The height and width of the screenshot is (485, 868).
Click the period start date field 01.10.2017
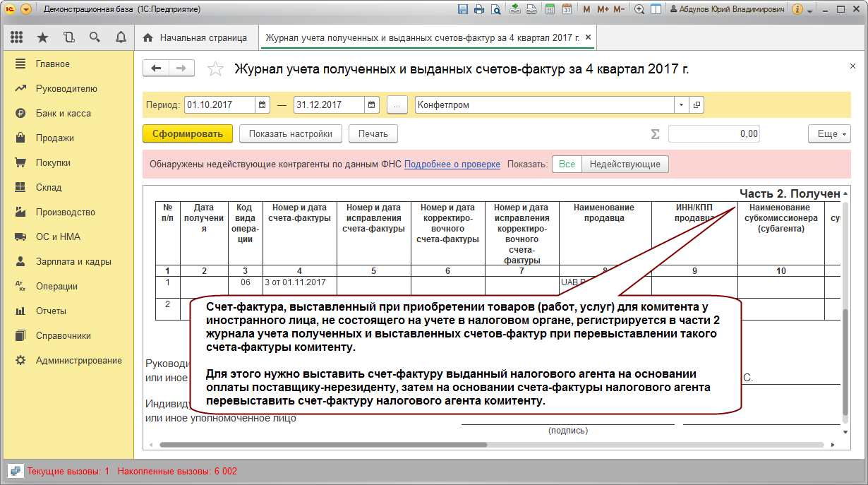(219, 104)
